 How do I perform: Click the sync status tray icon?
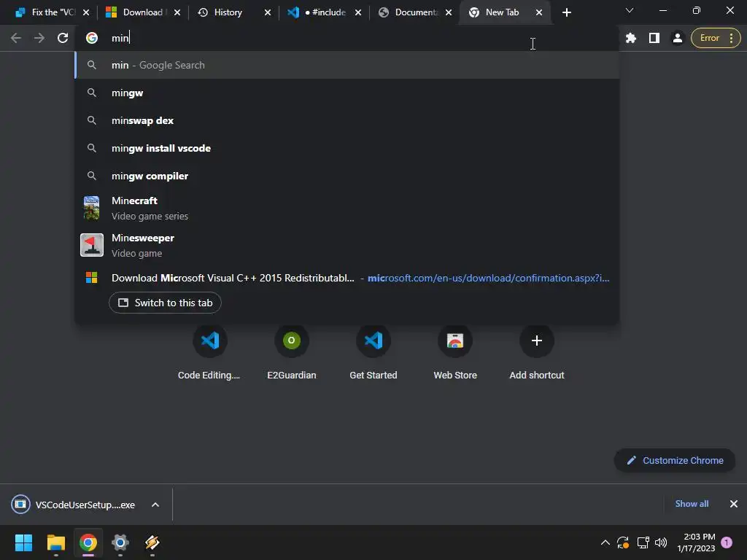[x=623, y=542]
